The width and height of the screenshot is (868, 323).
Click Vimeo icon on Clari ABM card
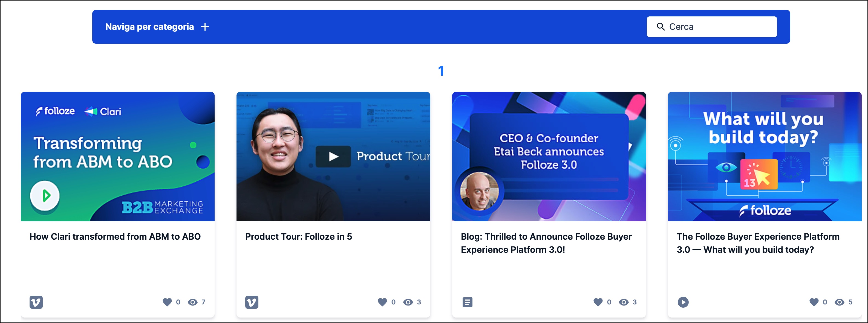coord(36,302)
